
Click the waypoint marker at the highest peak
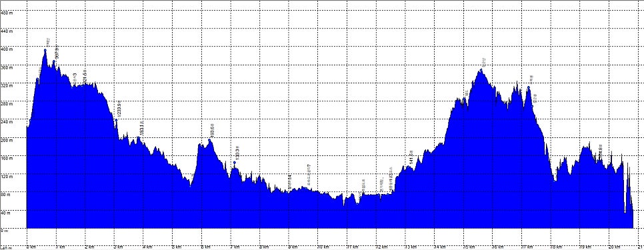pos(45,50)
